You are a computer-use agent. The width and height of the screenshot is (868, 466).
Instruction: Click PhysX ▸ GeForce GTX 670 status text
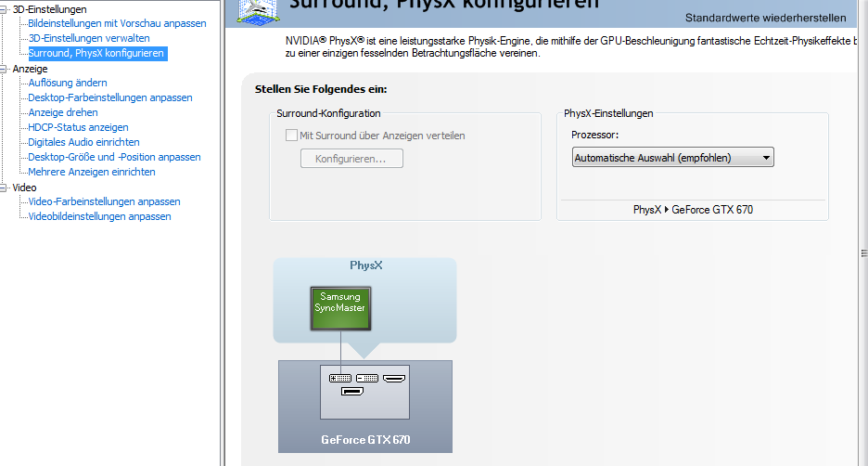click(x=693, y=210)
